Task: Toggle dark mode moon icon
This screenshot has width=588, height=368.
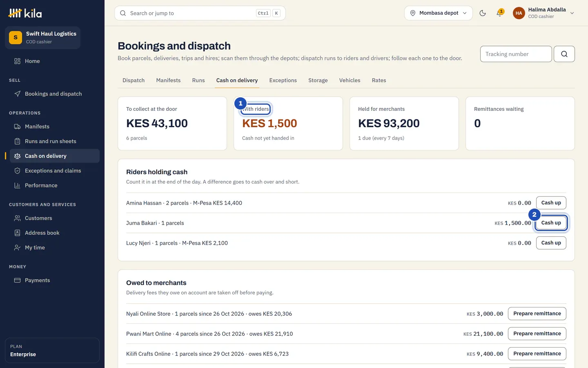Action: [483, 13]
